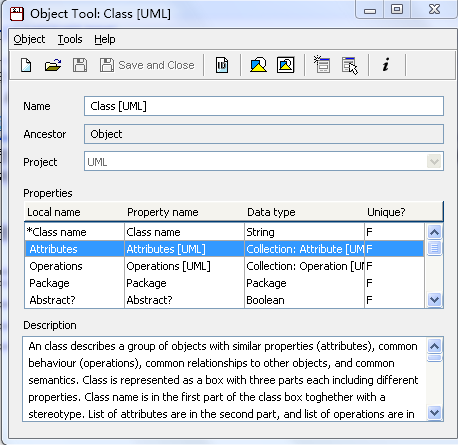Click the Operations [UML] property name cell

(x=184, y=266)
